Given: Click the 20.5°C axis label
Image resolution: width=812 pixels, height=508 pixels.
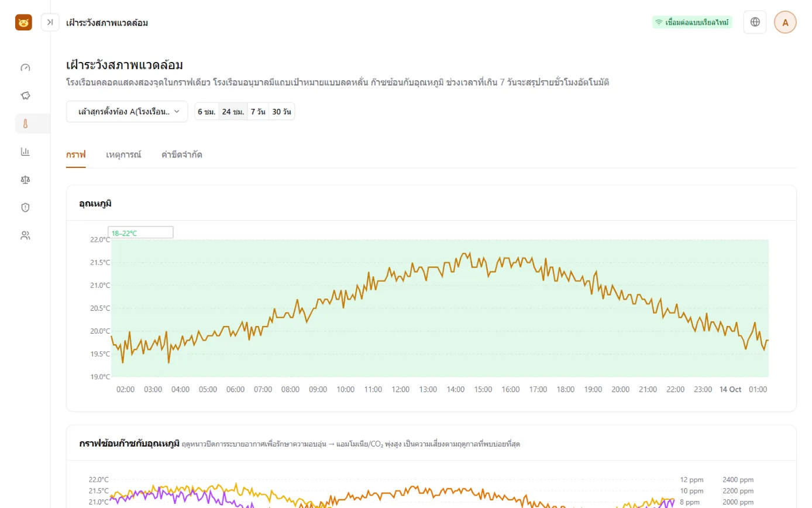Looking at the screenshot, I should 99,308.
